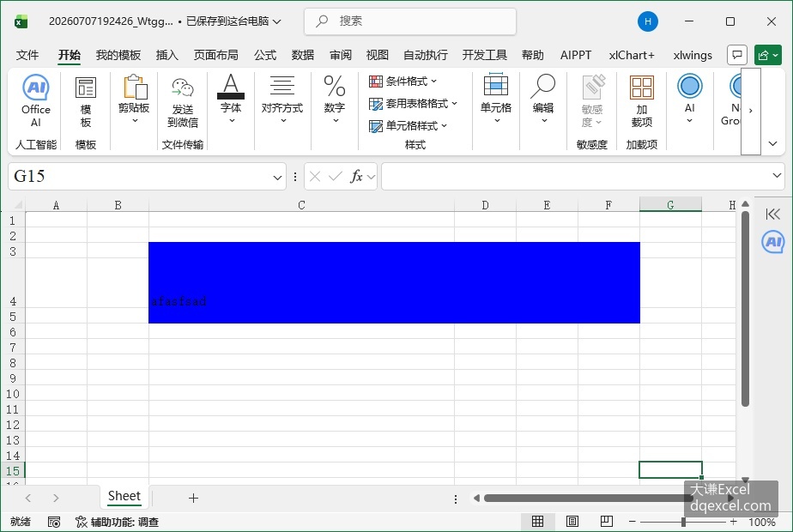The width and height of the screenshot is (793, 532).
Task: Select the Sheet tab
Action: click(x=124, y=496)
